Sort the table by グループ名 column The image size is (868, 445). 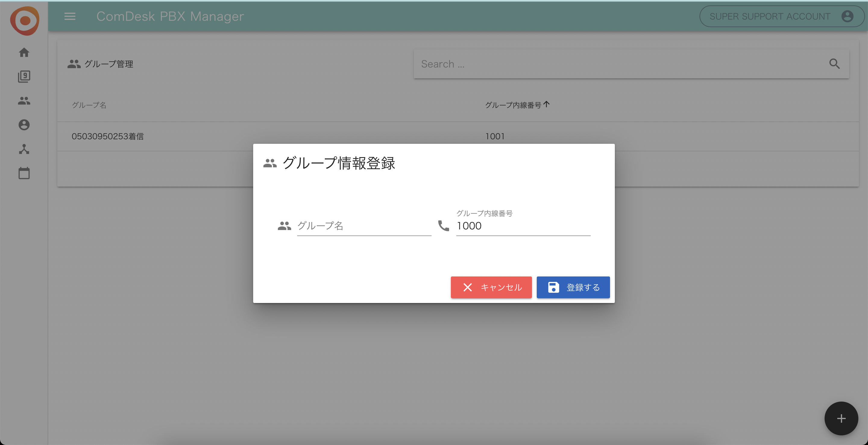[89, 105]
